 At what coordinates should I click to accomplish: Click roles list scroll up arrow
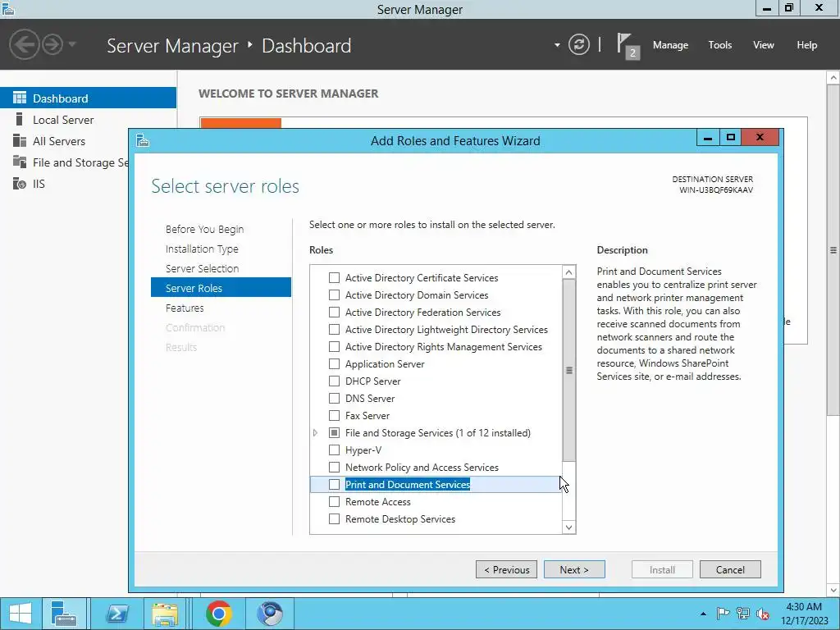[x=569, y=272]
